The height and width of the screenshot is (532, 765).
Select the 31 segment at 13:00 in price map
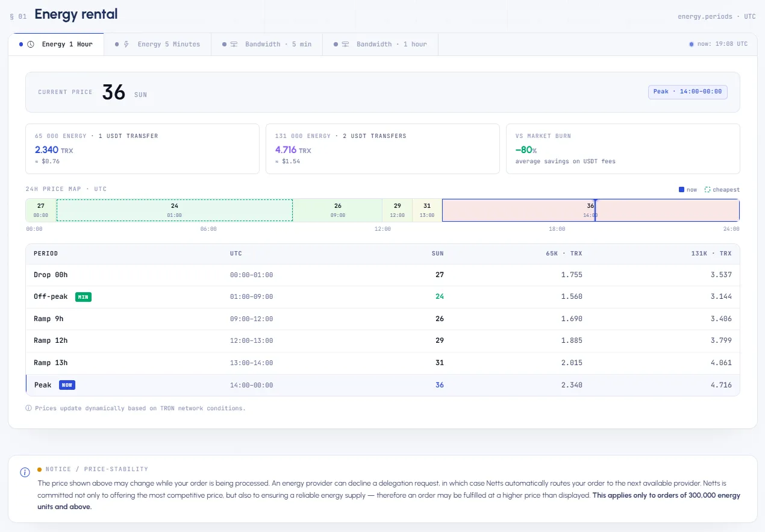tap(427, 210)
